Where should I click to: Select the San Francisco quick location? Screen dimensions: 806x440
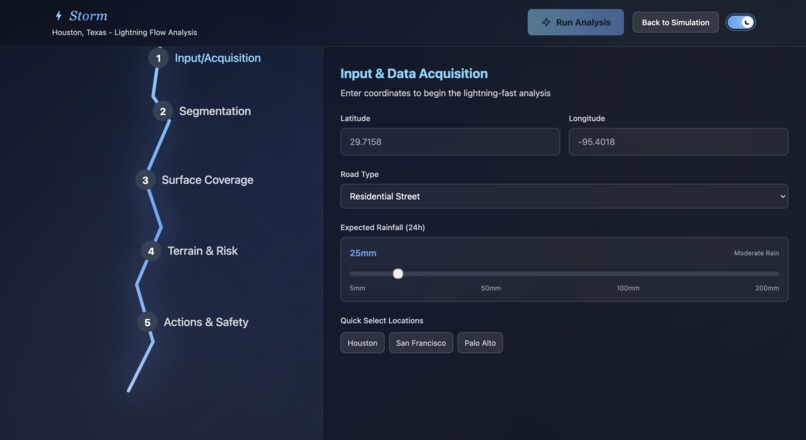pyautogui.click(x=421, y=343)
